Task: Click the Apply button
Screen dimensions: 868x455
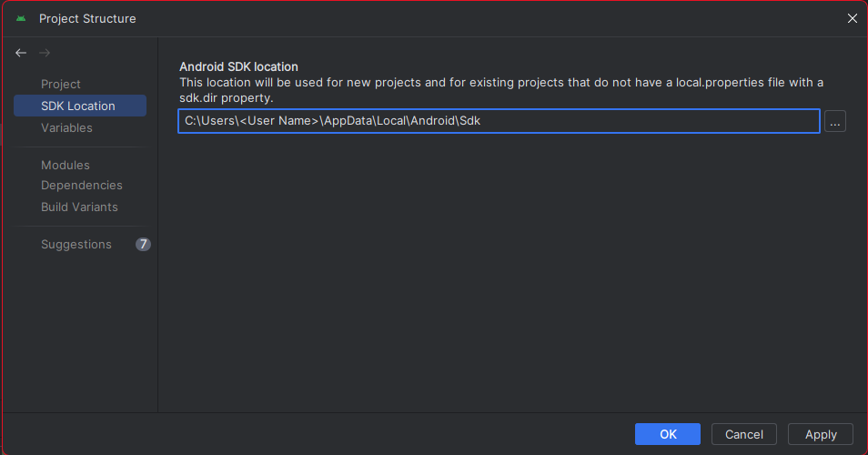Action: (x=821, y=434)
